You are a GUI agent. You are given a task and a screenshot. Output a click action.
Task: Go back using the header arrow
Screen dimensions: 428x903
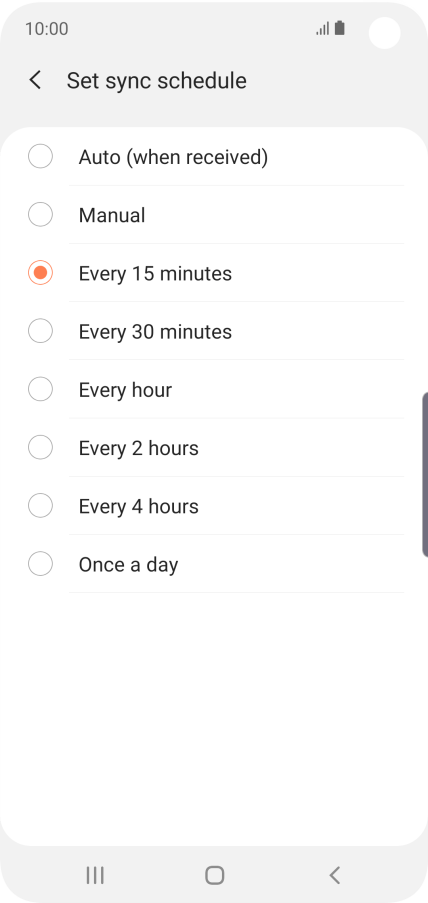[x=35, y=80]
